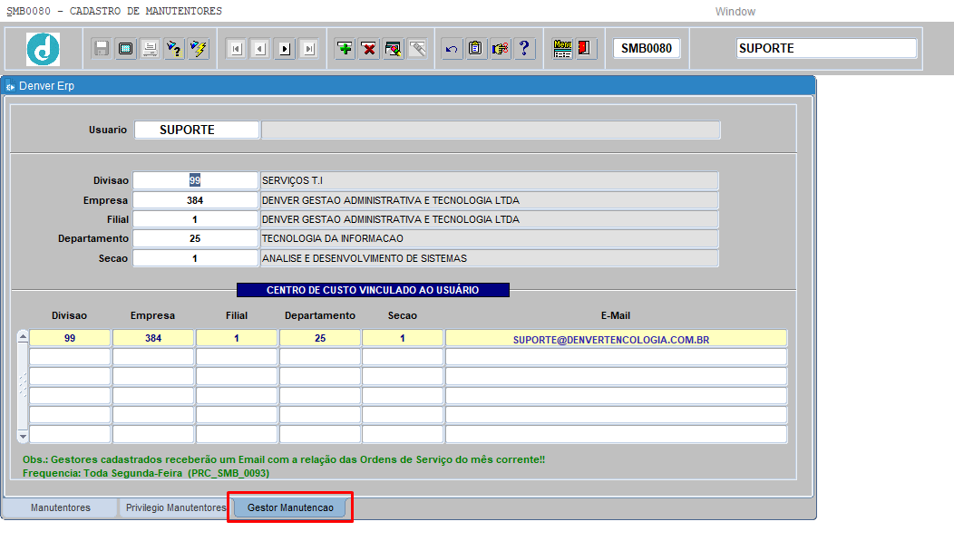This screenshot has height=560, width=954.
Task: Click the E-Mail column header
Action: point(616,315)
